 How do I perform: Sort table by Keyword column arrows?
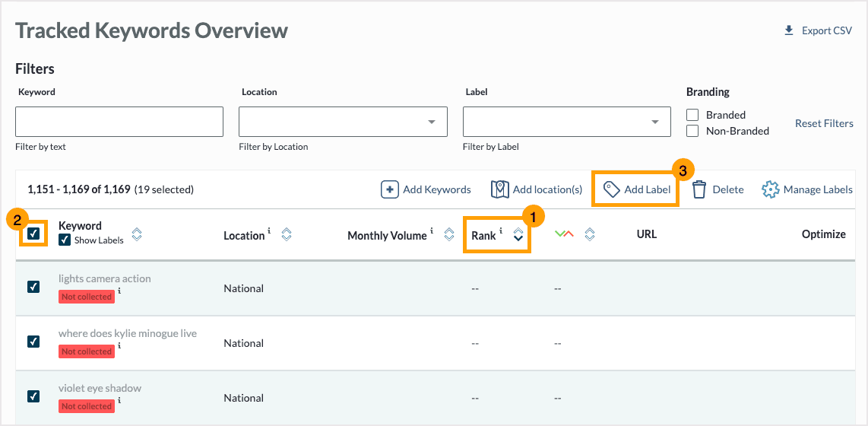[x=137, y=234]
